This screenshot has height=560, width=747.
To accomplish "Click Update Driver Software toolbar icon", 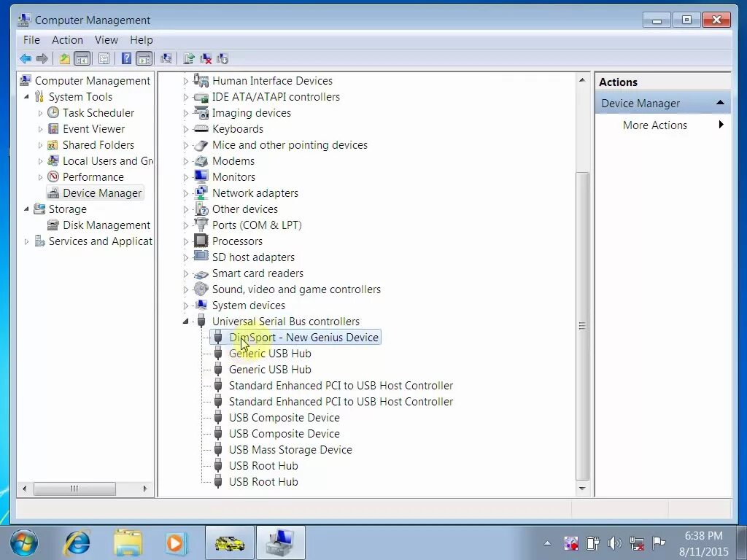I will (x=189, y=58).
